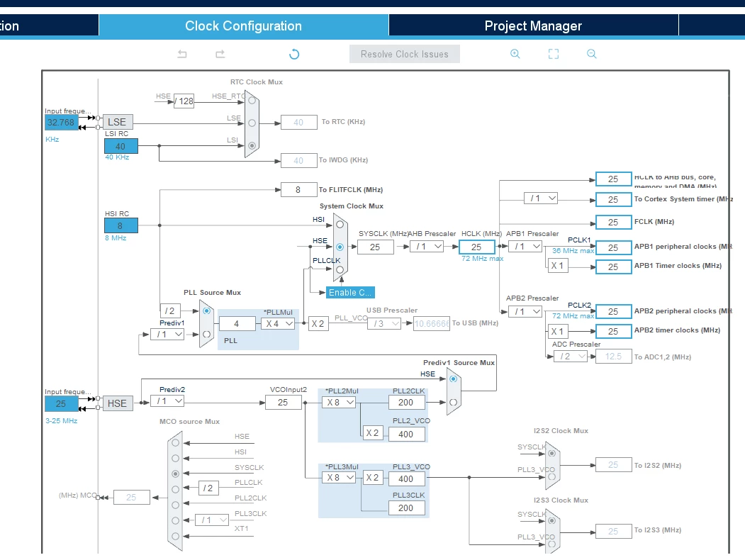
Task: Open the Cortex System timer divider dropdown
Action: [x=541, y=198]
